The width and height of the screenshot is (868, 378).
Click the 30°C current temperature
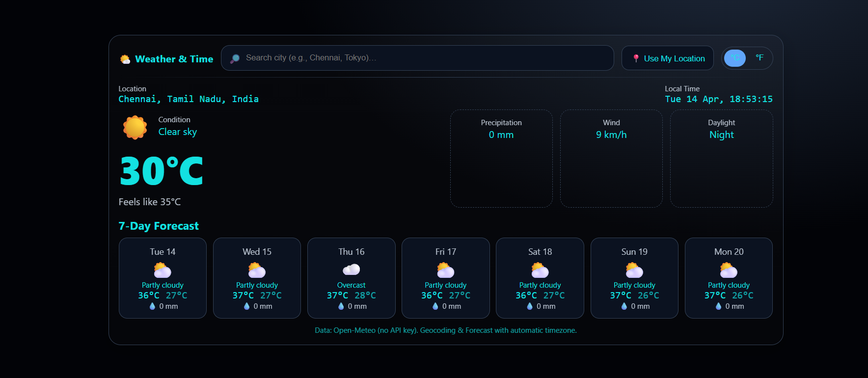162,171
